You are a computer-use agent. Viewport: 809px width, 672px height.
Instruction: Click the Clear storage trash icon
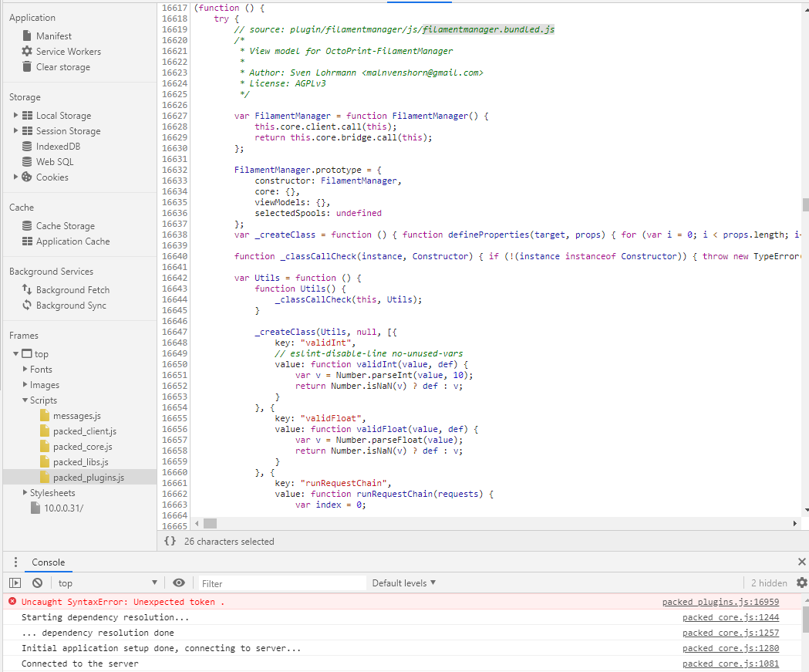coord(27,66)
